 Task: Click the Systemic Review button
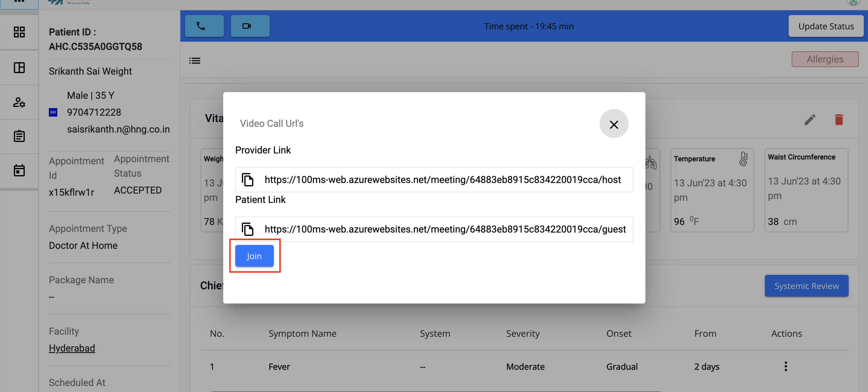(x=806, y=286)
